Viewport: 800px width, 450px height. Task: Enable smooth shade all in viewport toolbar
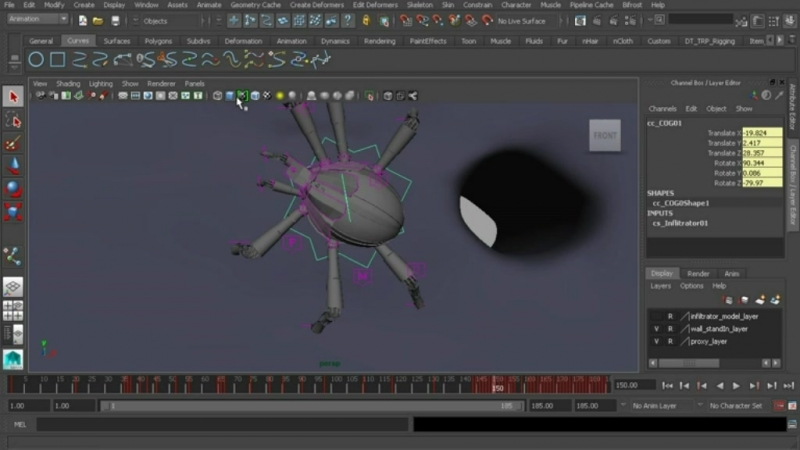point(230,96)
